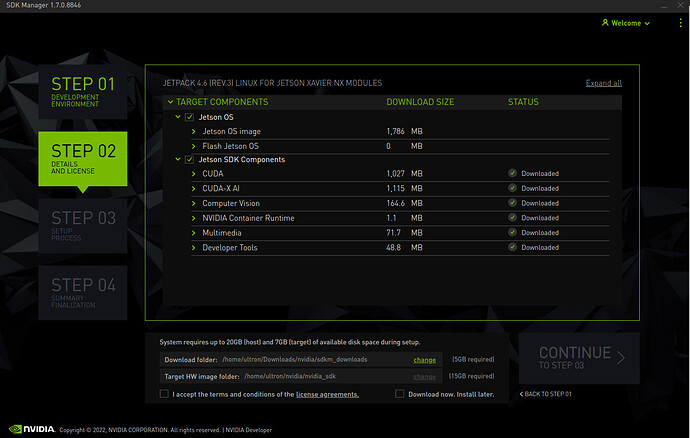690x438 pixels.
Task: Click Continue to Step 03 button
Action: tap(579, 358)
